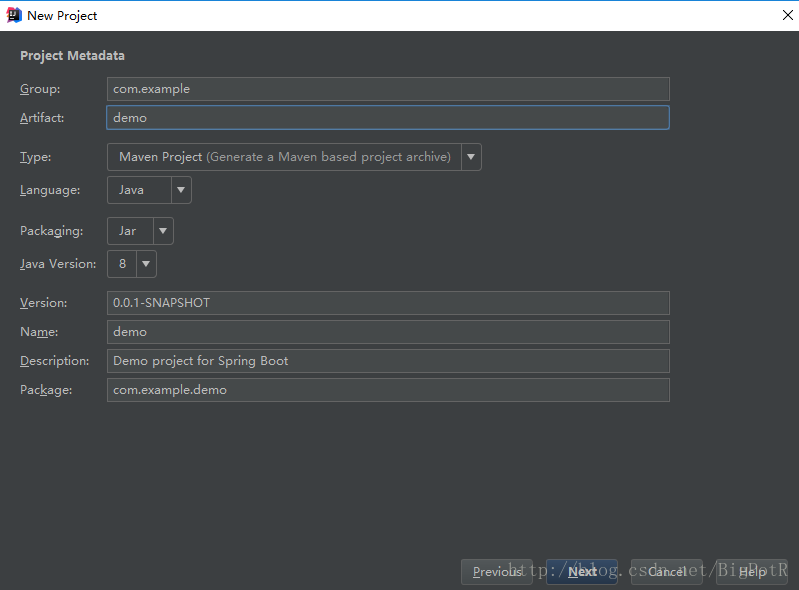799x590 pixels.
Task: Click the Group input field
Action: (388, 89)
